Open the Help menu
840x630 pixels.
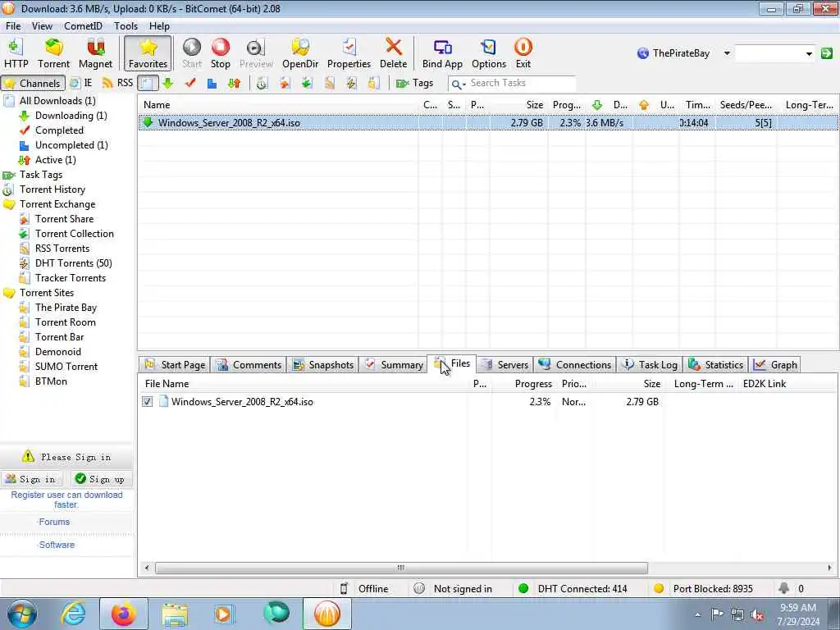(159, 25)
